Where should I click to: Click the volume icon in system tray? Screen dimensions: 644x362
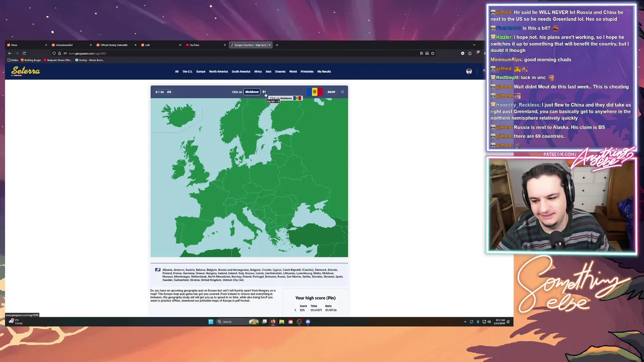click(489, 322)
